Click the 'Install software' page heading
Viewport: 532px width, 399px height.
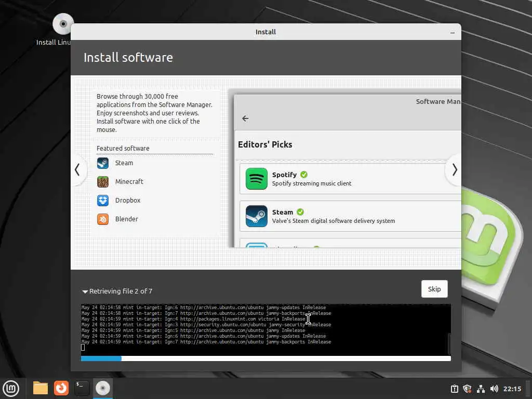(128, 58)
